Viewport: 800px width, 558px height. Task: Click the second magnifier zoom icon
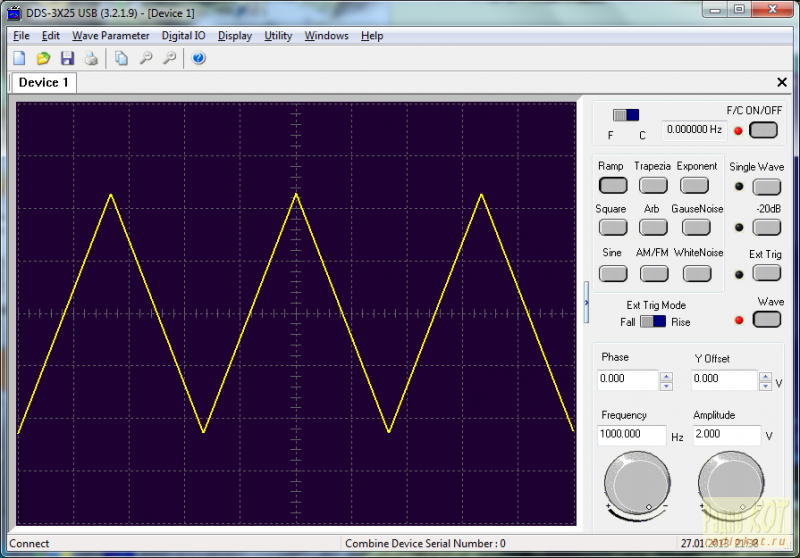tap(170, 58)
